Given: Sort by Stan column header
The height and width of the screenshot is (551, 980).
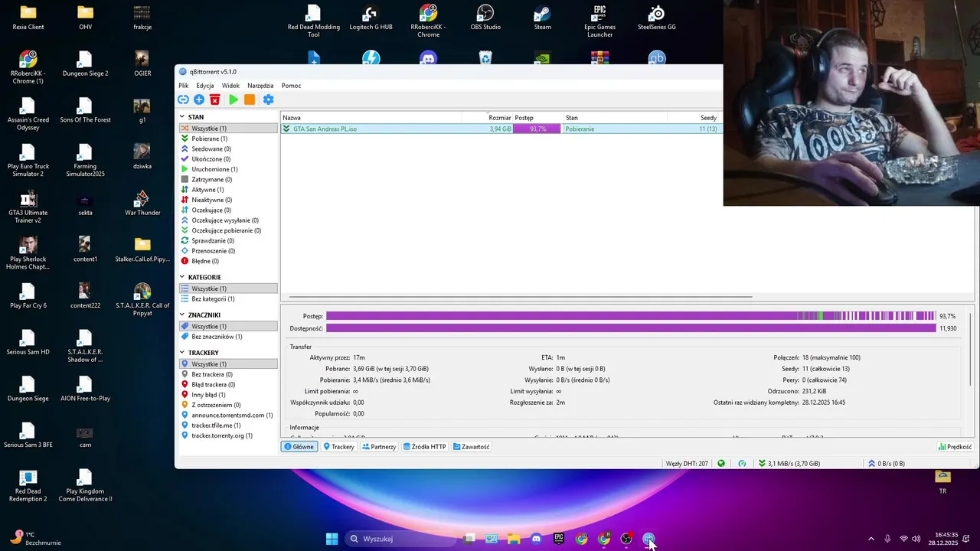Looking at the screenshot, I should coord(616,118).
